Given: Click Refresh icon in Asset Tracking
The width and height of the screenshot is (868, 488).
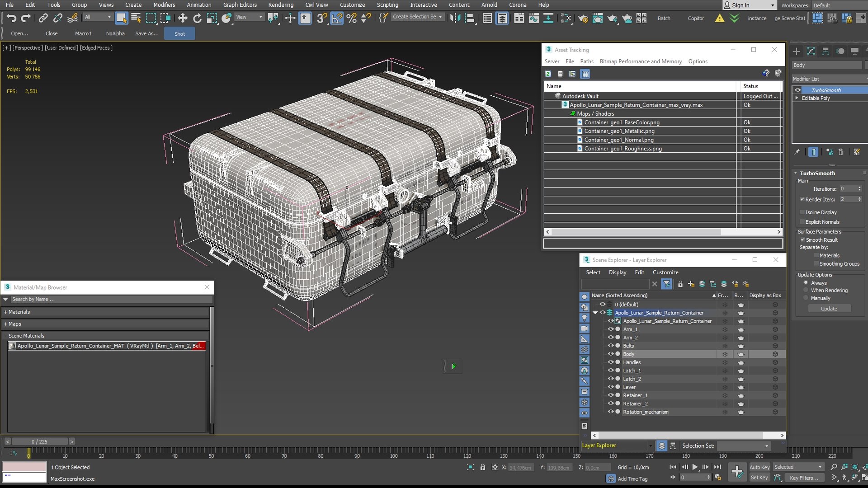Looking at the screenshot, I should click(548, 74).
